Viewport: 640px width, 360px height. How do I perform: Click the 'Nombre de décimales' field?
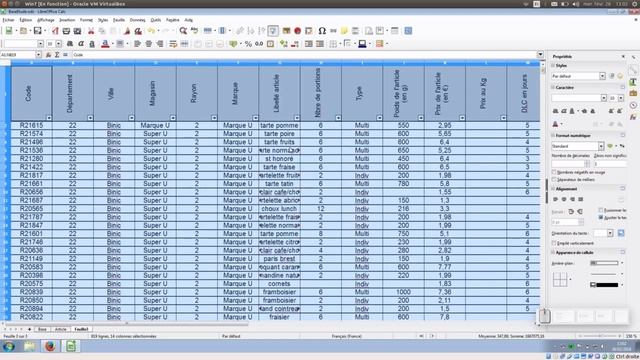point(569,164)
